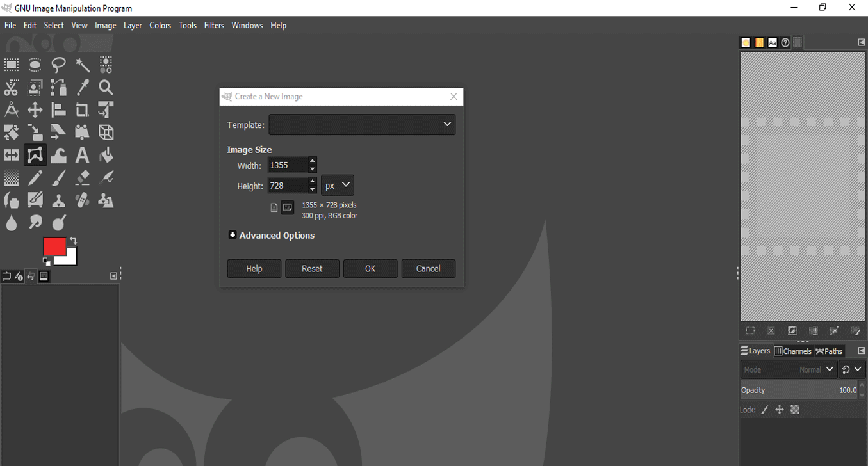Select the Gradient tool

(12, 178)
